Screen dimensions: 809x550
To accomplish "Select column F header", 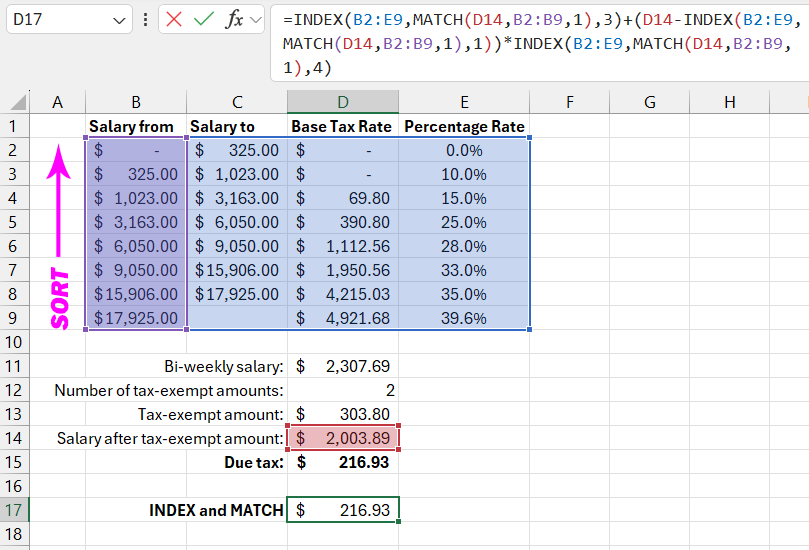I will point(570,102).
